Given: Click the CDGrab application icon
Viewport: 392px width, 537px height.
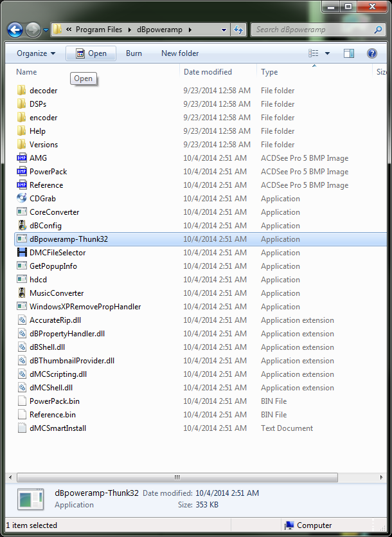Looking at the screenshot, I should coord(22,199).
